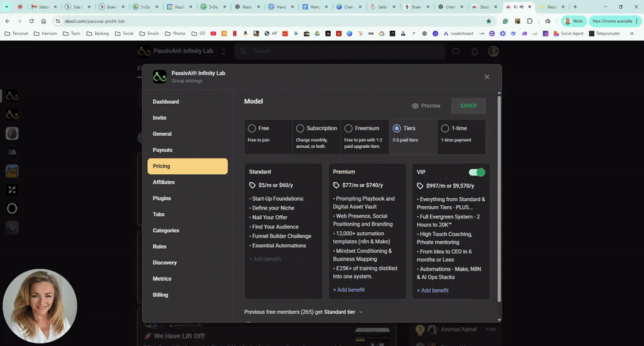Click the PassivAi logo in settings header
The width and height of the screenshot is (644, 346).
click(x=159, y=76)
